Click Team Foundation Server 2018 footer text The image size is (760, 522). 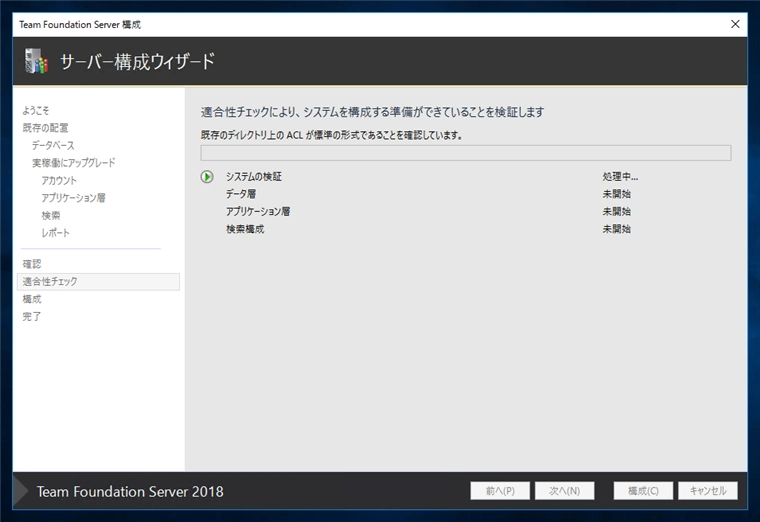tap(130, 491)
